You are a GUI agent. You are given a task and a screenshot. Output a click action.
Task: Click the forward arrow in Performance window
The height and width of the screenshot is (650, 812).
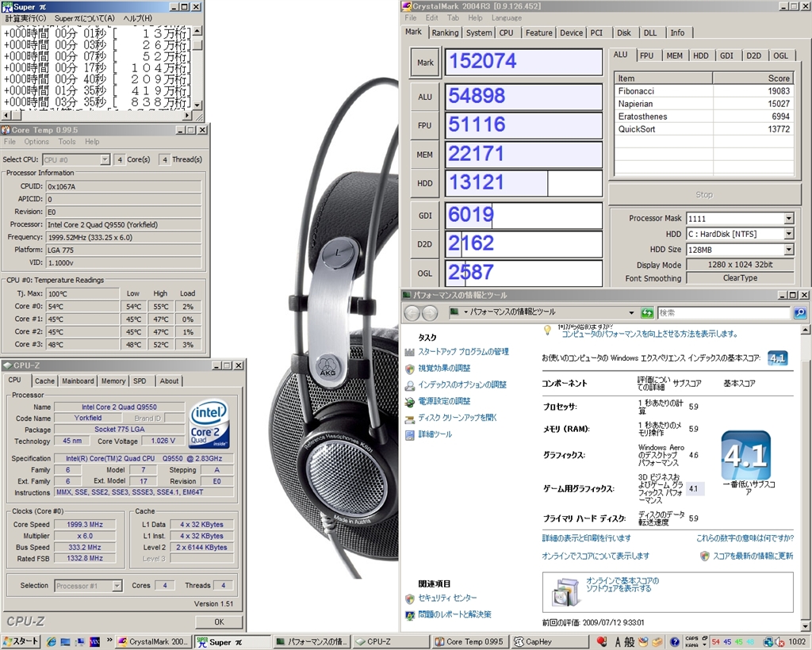[429, 312]
